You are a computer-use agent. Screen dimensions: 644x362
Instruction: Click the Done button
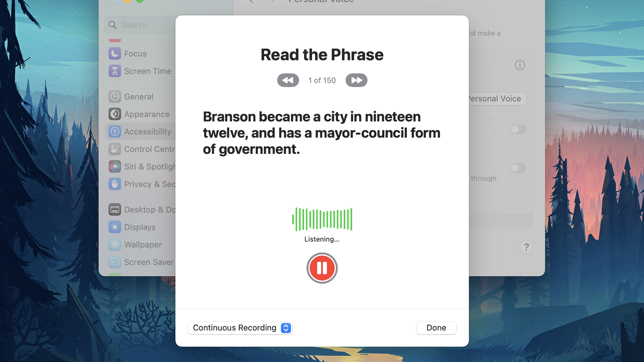coord(436,328)
